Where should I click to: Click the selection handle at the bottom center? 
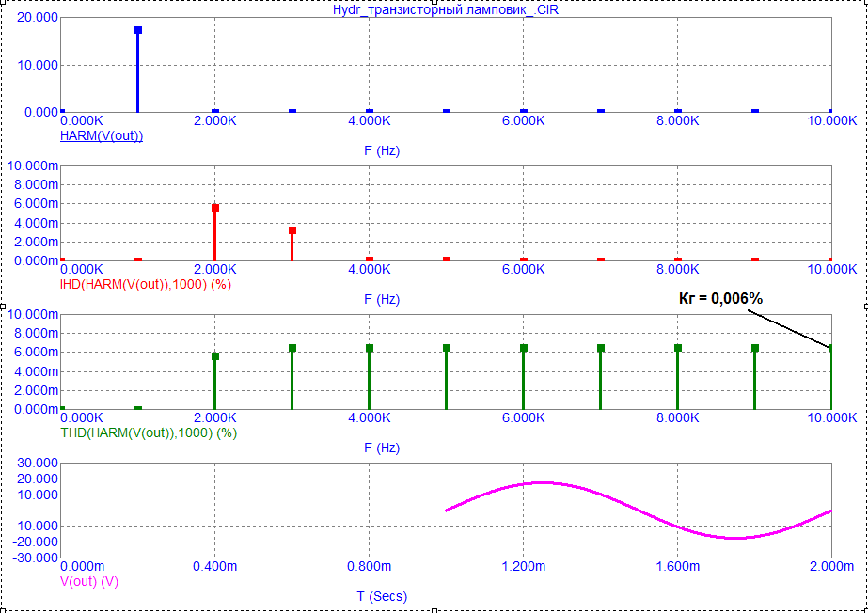[434, 611]
